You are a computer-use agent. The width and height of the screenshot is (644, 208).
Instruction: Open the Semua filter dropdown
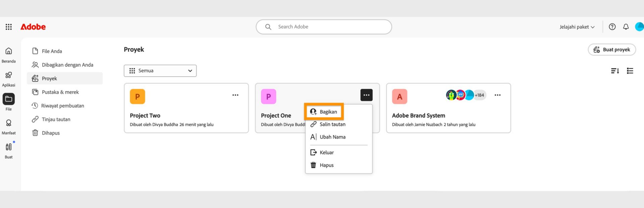[x=160, y=71]
